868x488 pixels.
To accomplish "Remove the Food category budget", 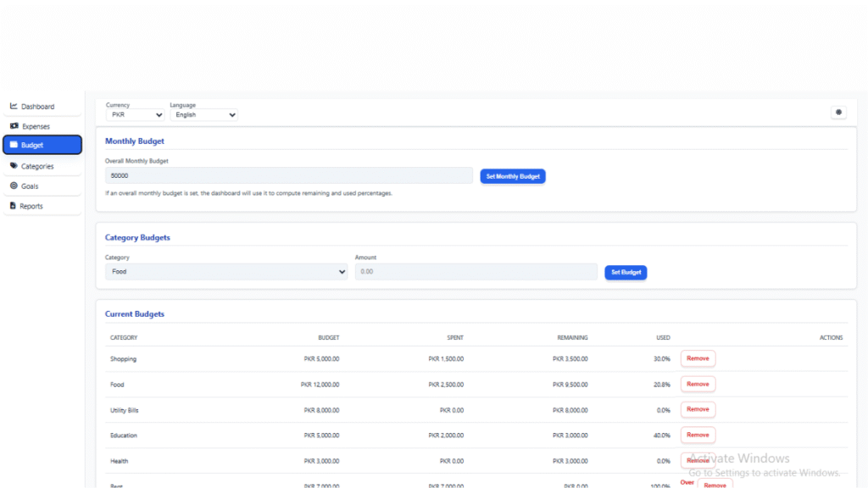I will tap(698, 384).
